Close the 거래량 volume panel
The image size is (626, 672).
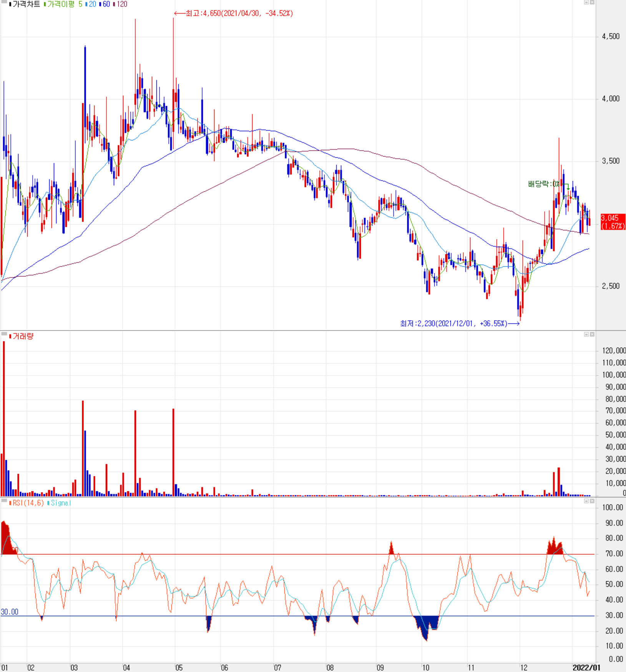(592, 334)
